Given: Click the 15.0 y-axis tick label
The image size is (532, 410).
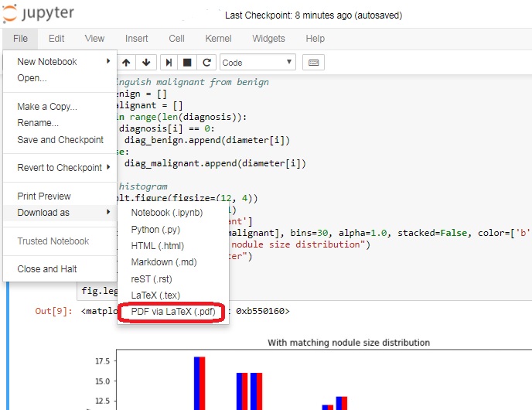Looking at the screenshot, I should [x=103, y=381].
